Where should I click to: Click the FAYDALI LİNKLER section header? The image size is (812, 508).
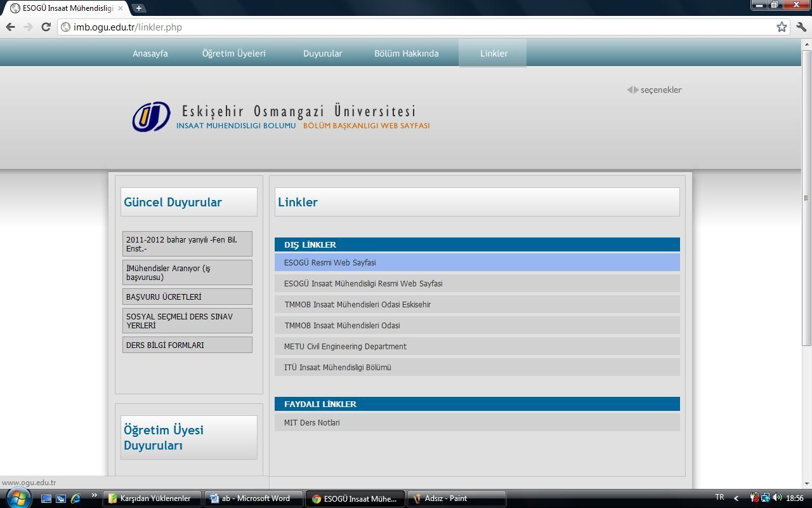pyautogui.click(x=477, y=404)
